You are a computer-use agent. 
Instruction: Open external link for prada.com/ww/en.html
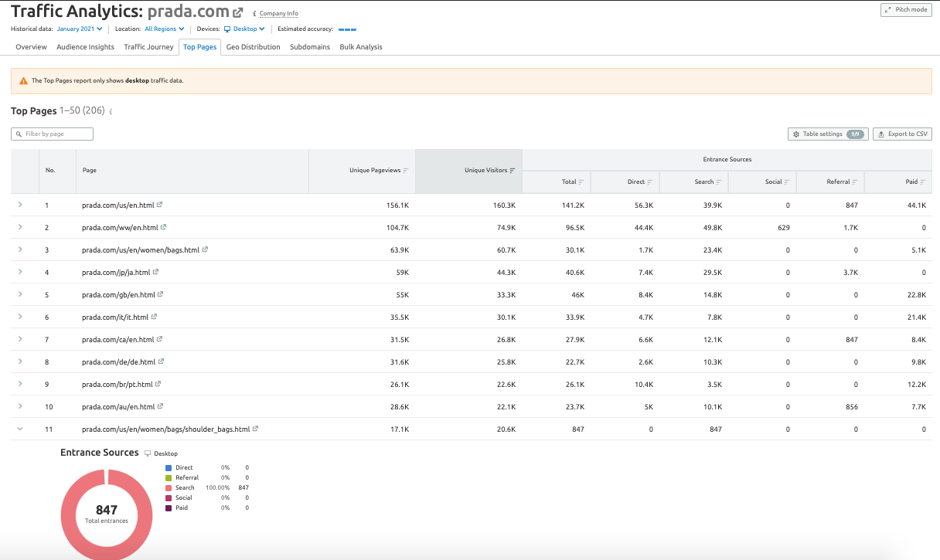[163, 227]
